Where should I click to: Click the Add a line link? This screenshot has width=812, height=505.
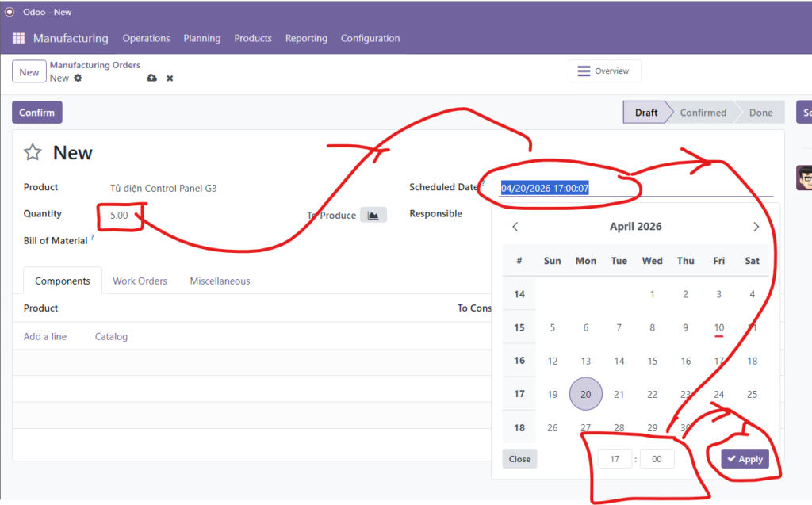[x=45, y=336]
